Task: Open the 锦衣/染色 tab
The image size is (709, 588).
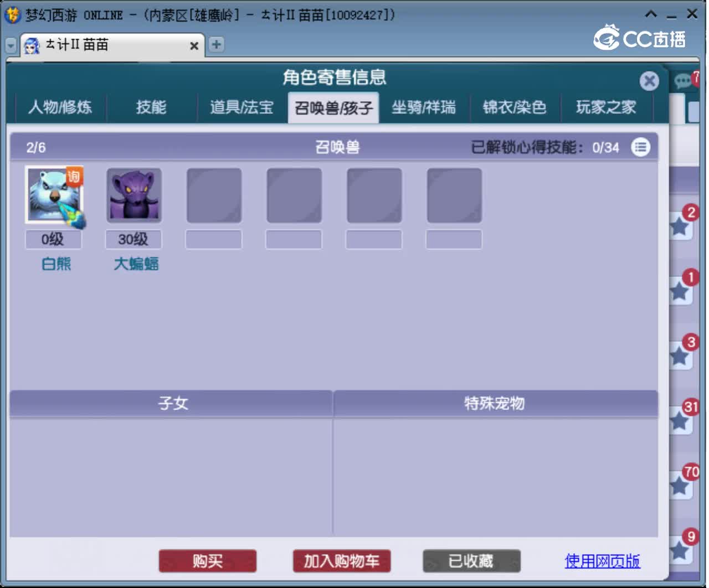Action: coord(515,107)
